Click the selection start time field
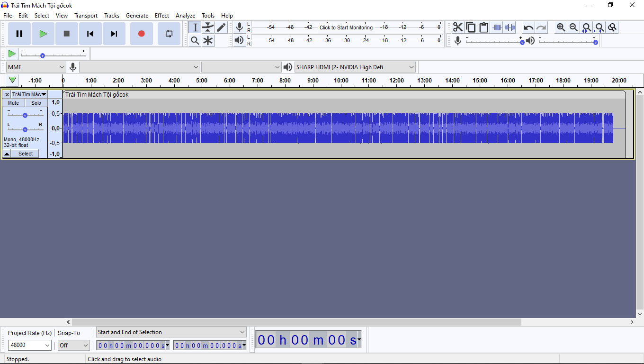 [133, 346]
